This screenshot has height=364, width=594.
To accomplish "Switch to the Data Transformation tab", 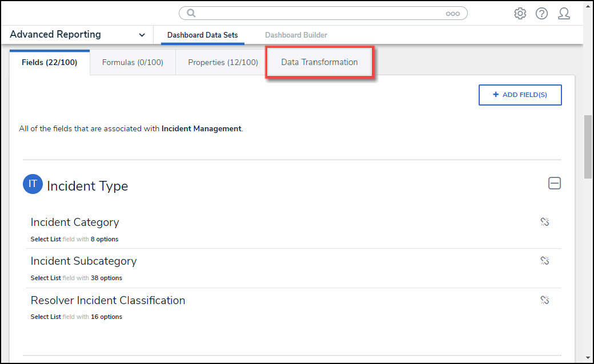I will point(319,62).
